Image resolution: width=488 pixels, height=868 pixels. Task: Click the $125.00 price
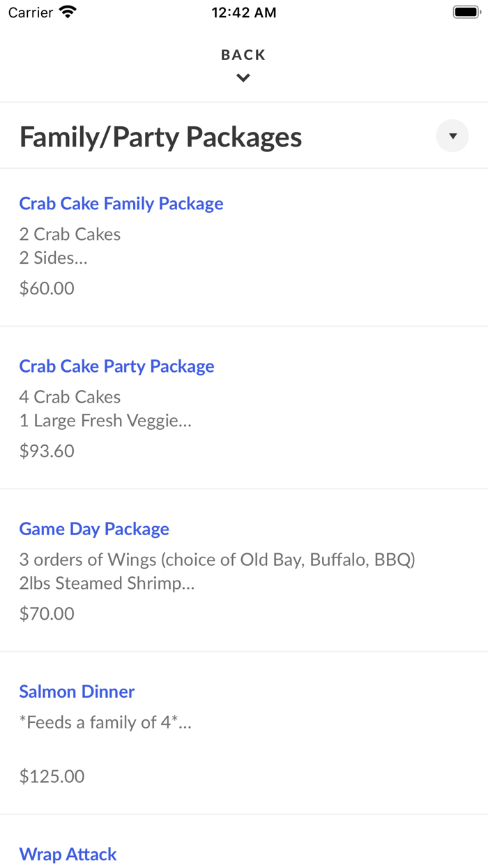tap(52, 776)
